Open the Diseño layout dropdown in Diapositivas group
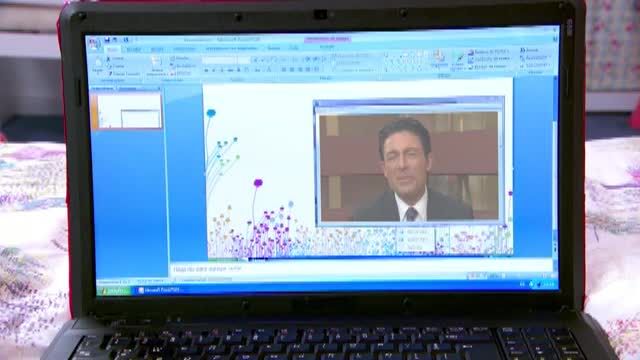Screen dimensions: 640x360 (180, 59)
